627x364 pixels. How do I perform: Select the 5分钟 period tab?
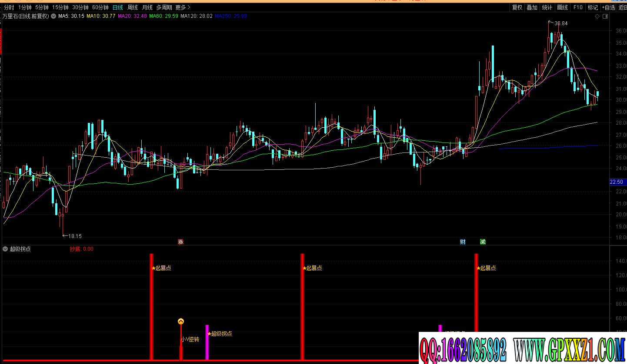42,7
